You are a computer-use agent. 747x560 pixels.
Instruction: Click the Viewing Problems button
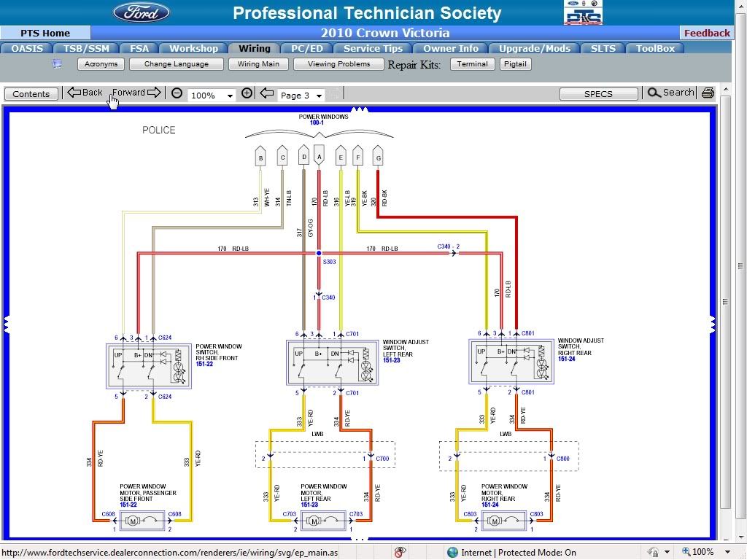tap(338, 64)
